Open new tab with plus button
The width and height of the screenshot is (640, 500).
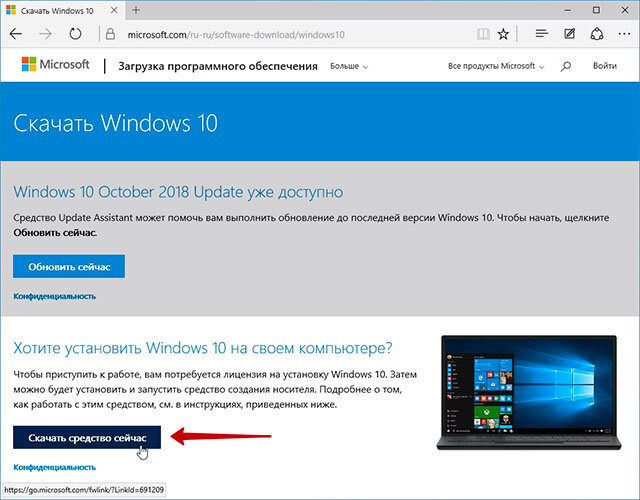(x=136, y=10)
